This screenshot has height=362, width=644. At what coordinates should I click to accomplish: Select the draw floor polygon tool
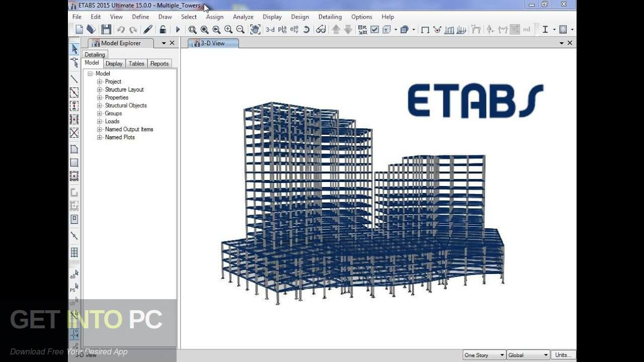pos(74,149)
